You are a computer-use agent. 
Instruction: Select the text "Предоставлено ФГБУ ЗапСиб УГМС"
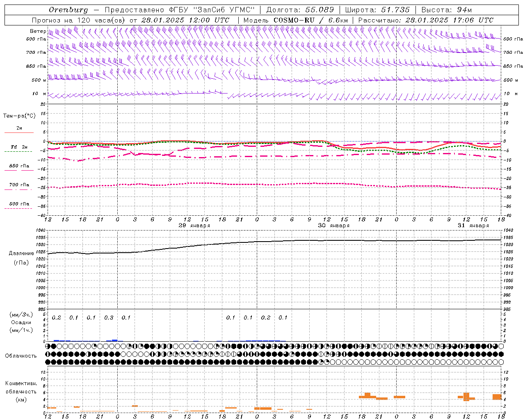[180, 10]
